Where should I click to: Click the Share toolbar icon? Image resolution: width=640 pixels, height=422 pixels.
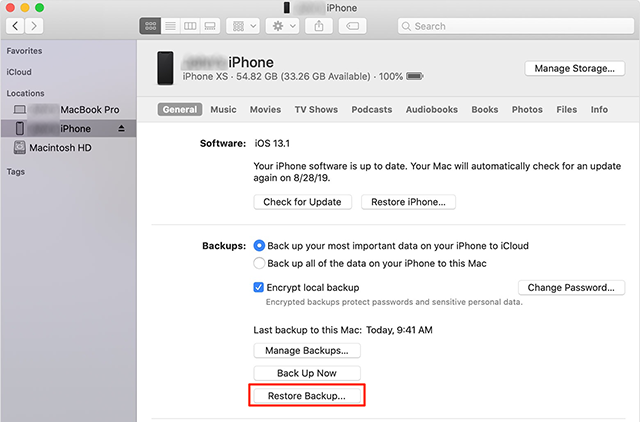tap(319, 26)
